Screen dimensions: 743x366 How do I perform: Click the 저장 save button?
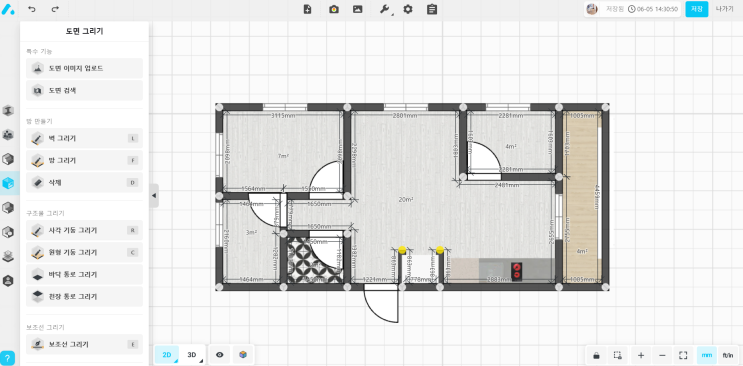(x=697, y=9)
